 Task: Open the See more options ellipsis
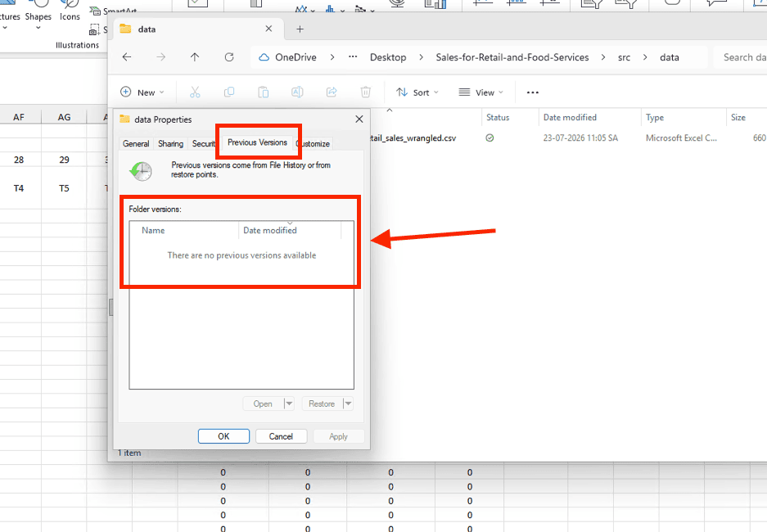click(x=533, y=92)
